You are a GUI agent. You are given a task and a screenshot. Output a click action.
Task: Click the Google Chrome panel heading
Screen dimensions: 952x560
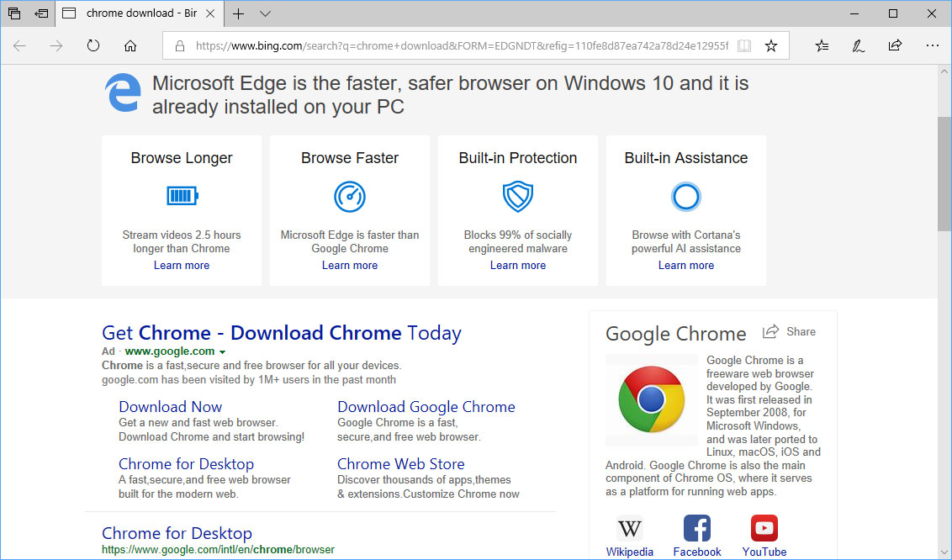pos(676,334)
